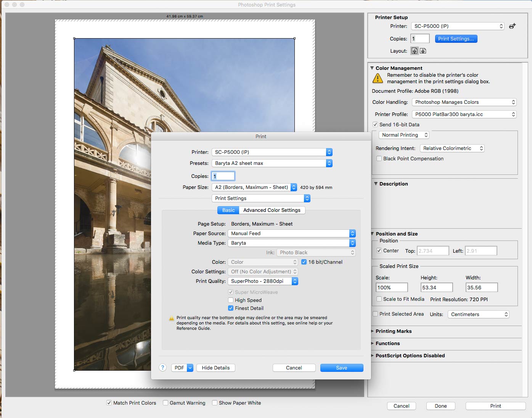The height and width of the screenshot is (418, 532).
Task: Click the color management warning triangle icon
Action: coord(378,78)
